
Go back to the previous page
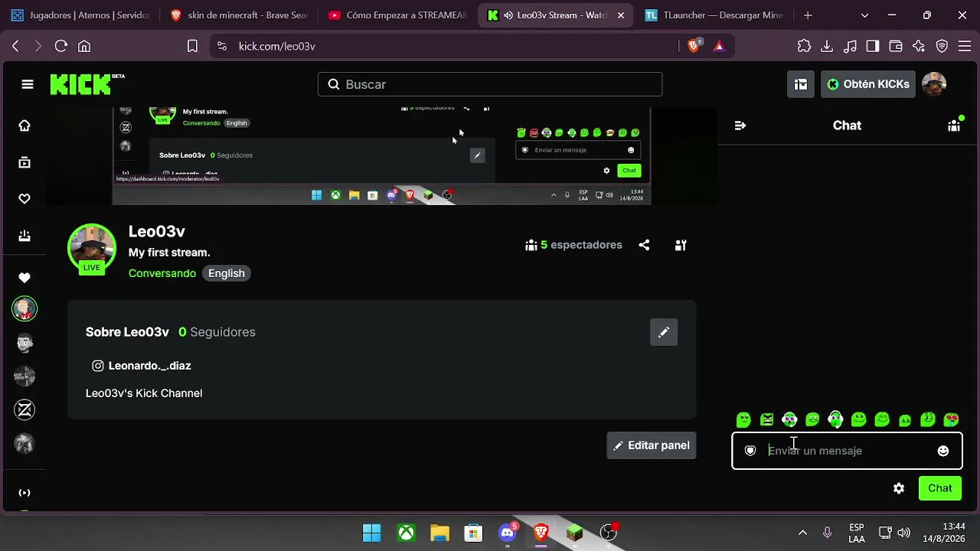point(15,46)
